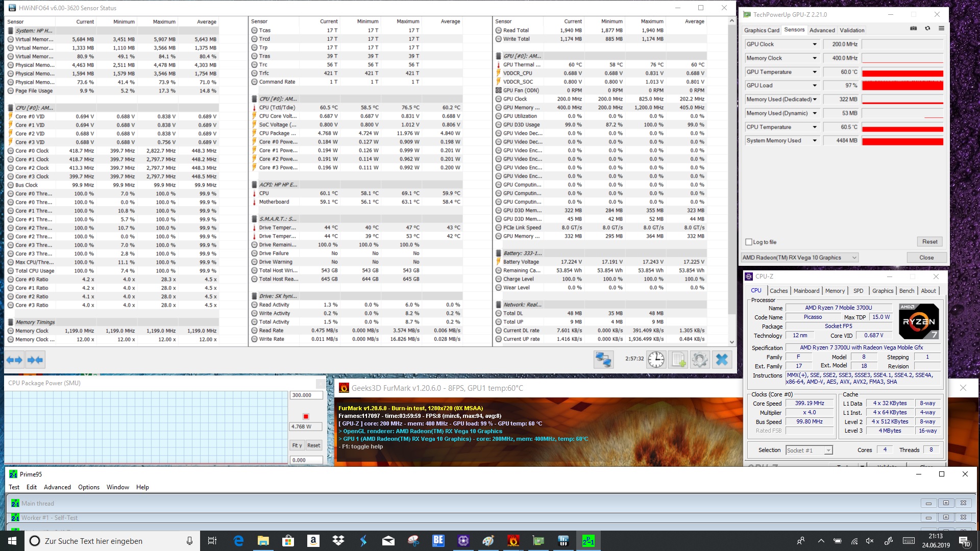Open System Memory Used dropdown
Viewport: 980px width, 551px height.
tap(815, 140)
